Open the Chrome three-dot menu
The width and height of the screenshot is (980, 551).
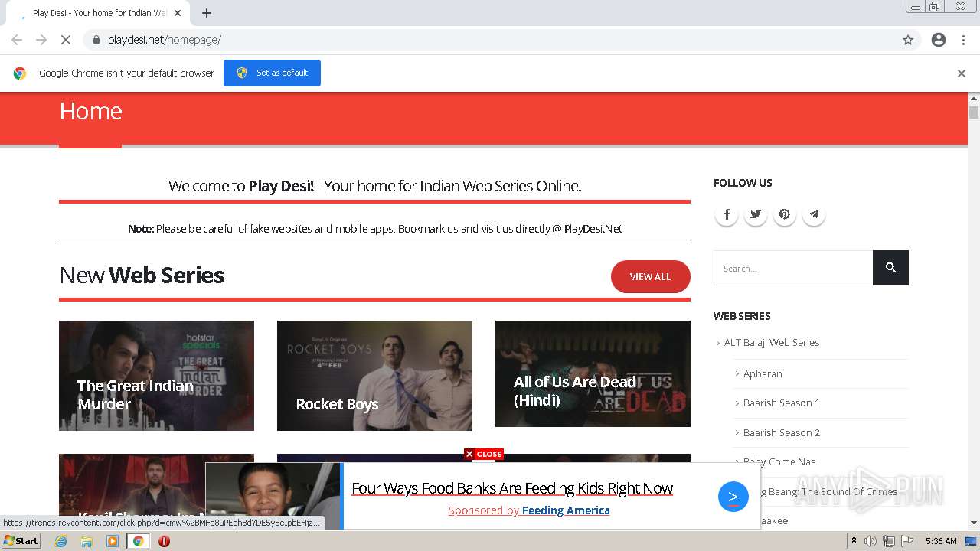tap(964, 40)
